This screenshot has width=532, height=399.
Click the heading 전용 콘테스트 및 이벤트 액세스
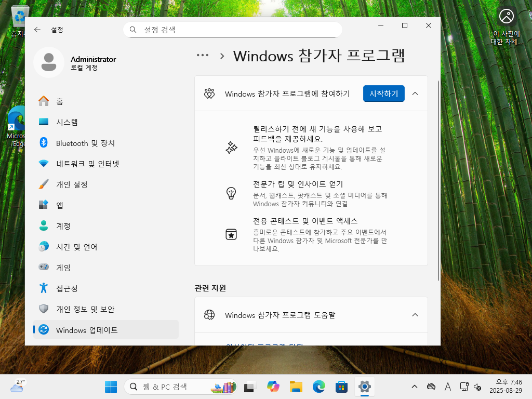click(305, 221)
